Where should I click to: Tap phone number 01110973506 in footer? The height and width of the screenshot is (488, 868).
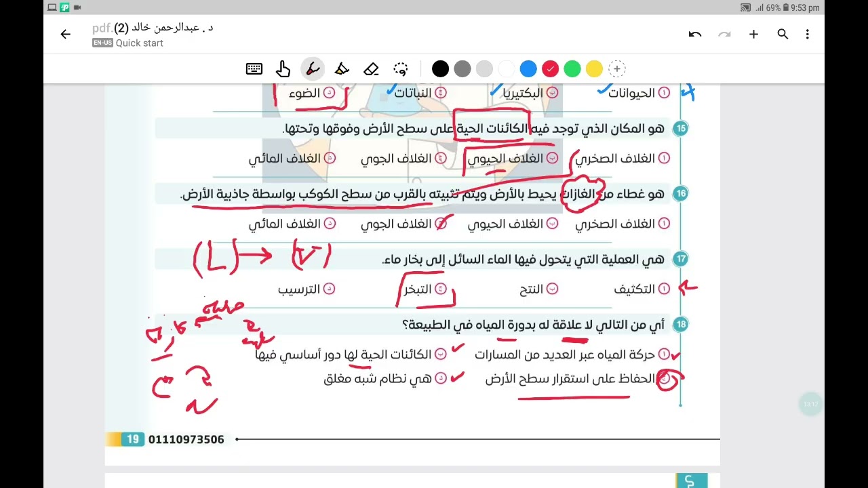(x=186, y=439)
